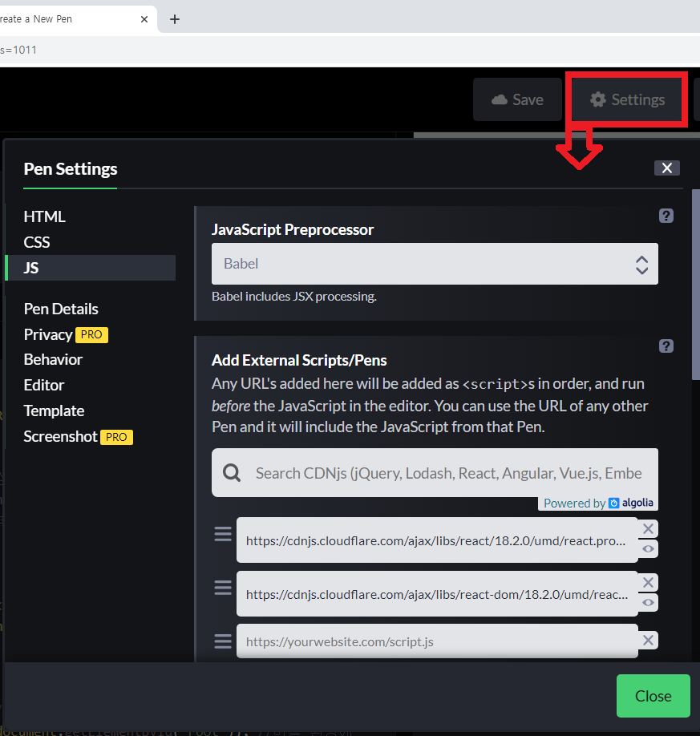Click 'Babel includes JSX processing.' text
700x736 pixels.
point(294,297)
